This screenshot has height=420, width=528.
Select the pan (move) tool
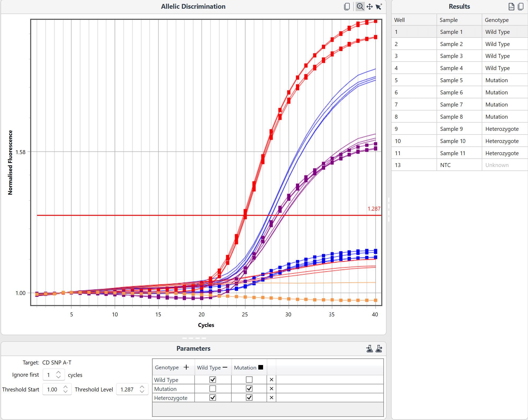(370, 7)
